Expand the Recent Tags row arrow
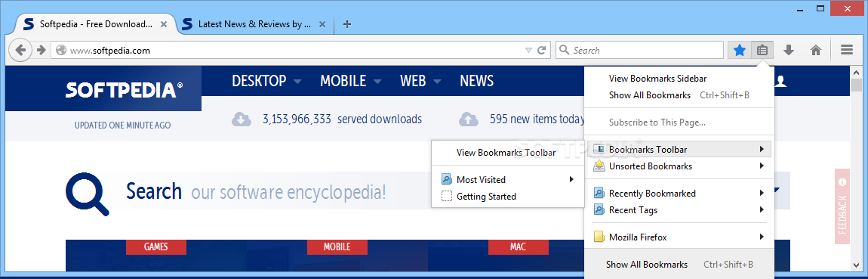 (x=762, y=209)
